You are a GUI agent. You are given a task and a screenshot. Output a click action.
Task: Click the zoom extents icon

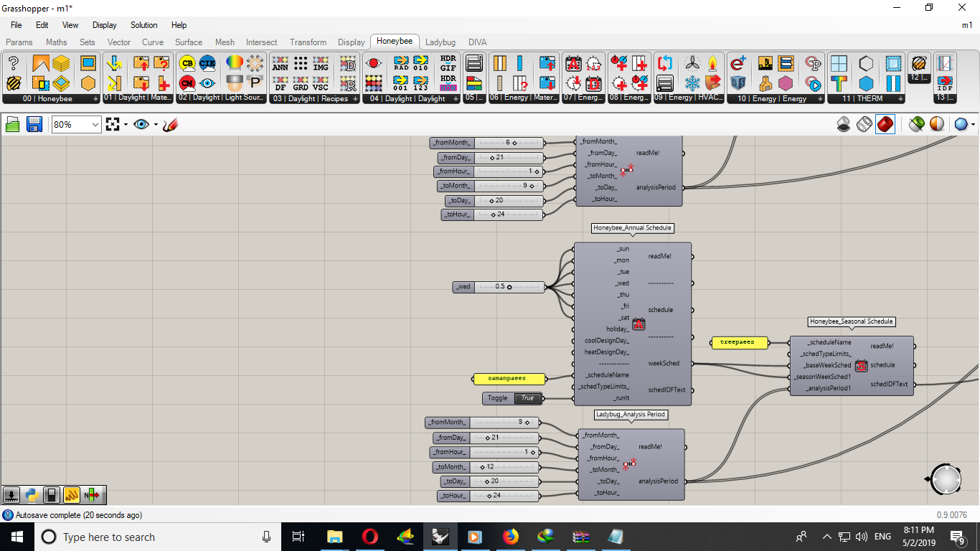pyautogui.click(x=112, y=124)
